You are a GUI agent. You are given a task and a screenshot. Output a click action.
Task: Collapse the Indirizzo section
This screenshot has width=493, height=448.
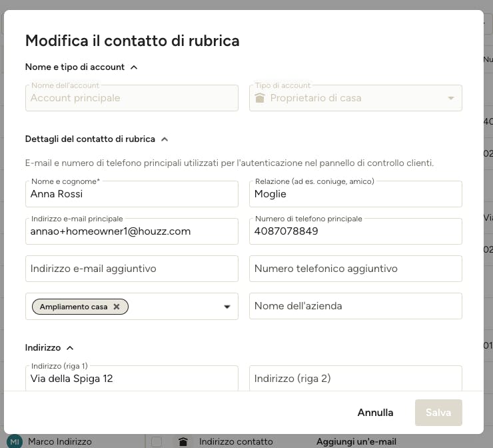point(70,347)
